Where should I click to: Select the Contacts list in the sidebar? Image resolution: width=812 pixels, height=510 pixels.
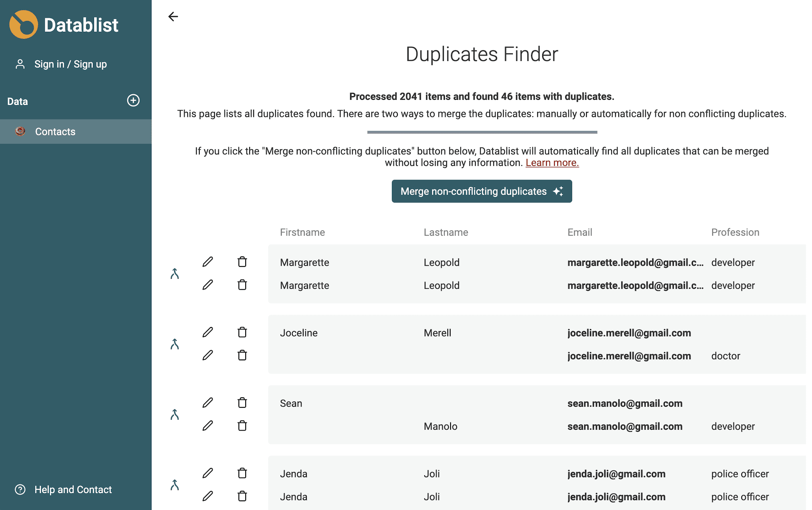pos(55,131)
